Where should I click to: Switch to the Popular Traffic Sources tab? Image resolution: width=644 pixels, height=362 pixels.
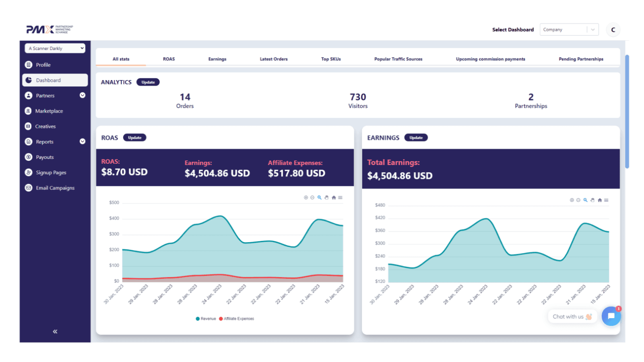click(x=398, y=59)
